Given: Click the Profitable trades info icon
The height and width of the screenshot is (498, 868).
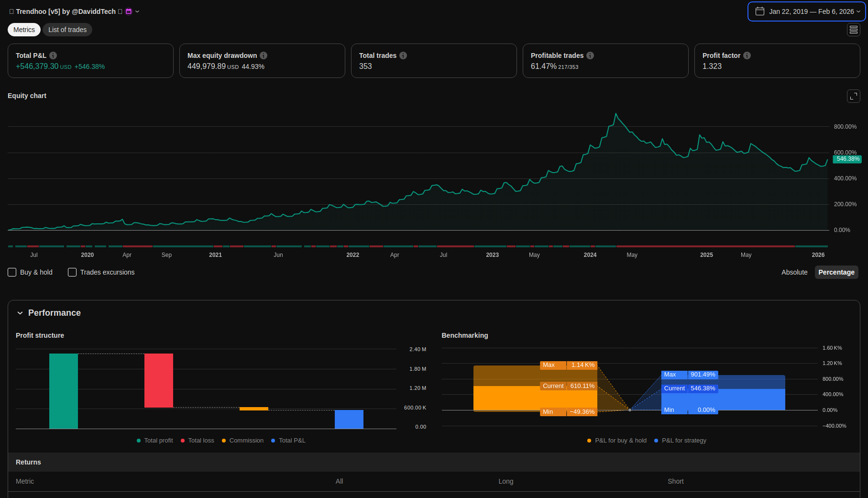Looking at the screenshot, I should pyautogui.click(x=590, y=55).
